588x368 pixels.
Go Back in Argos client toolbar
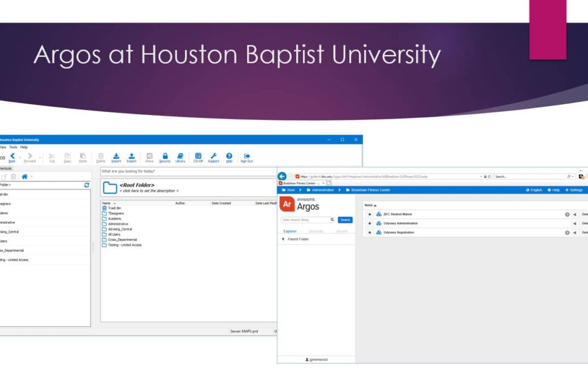click(12, 158)
